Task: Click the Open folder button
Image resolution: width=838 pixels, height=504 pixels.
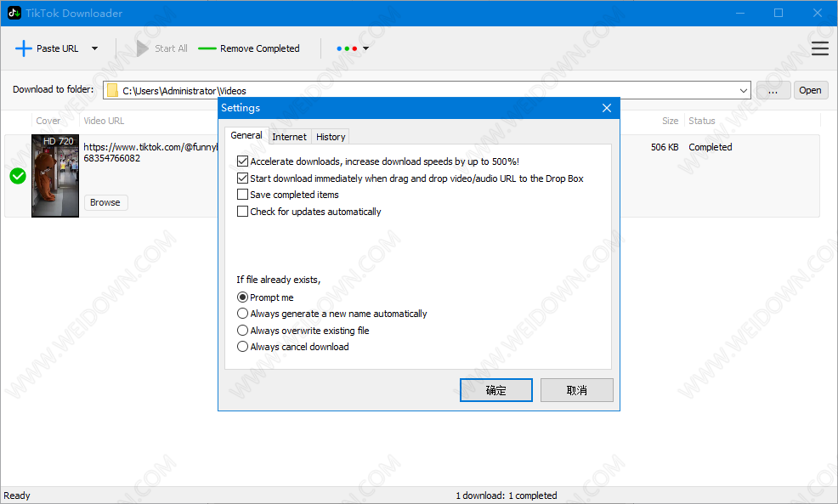Action: [x=810, y=90]
